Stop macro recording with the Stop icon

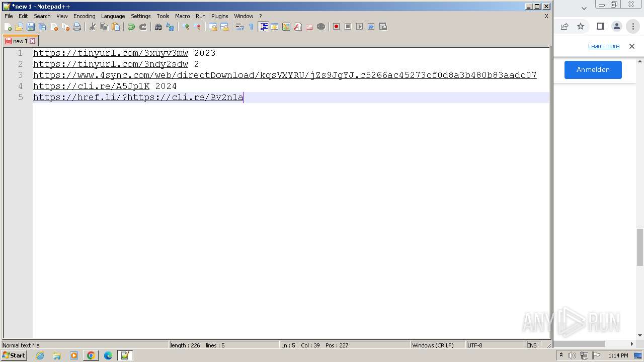click(348, 27)
